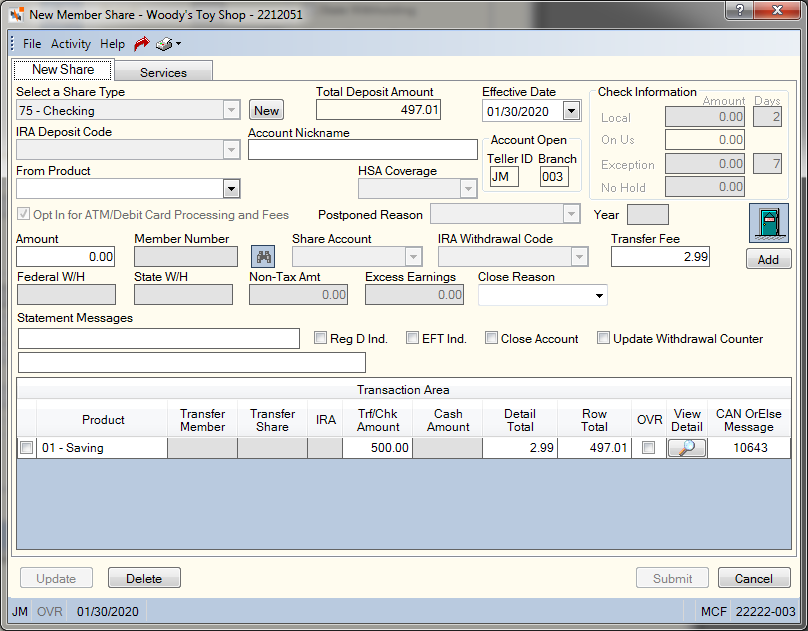Click the Row Total cell 497.01

coord(594,448)
